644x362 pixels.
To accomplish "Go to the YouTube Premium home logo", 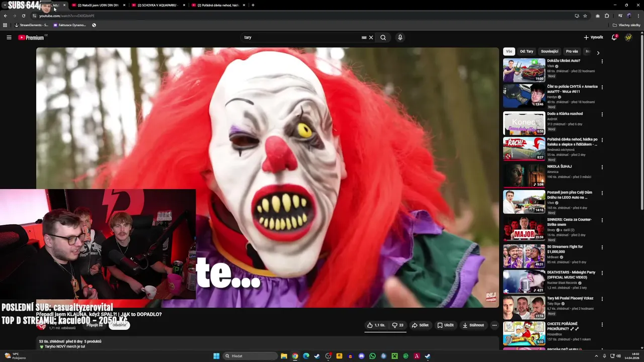I will (31, 38).
